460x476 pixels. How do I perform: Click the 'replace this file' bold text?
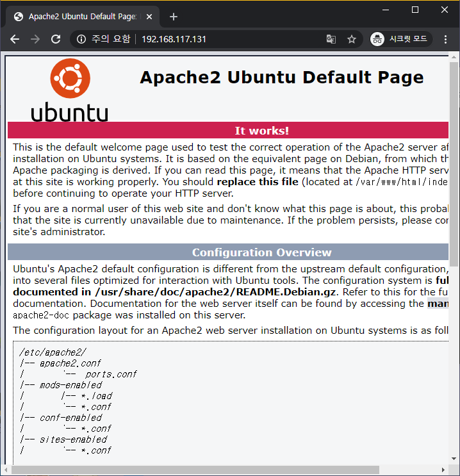[258, 182]
